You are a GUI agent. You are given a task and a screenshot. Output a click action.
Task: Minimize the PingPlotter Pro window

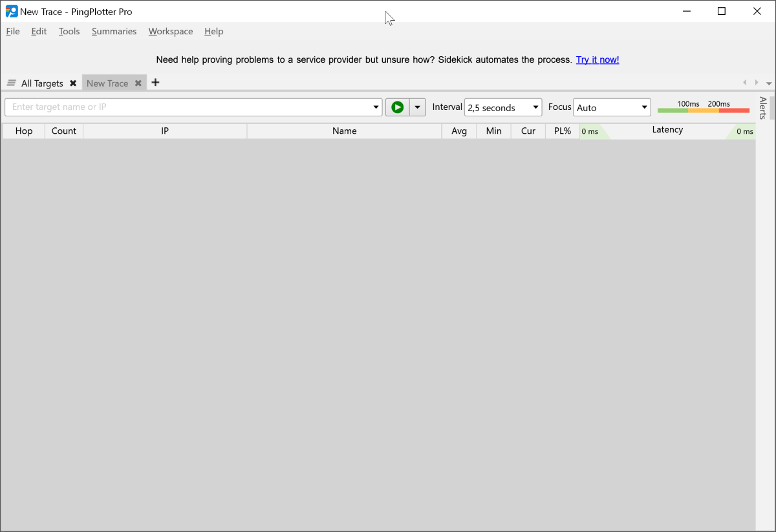[686, 11]
